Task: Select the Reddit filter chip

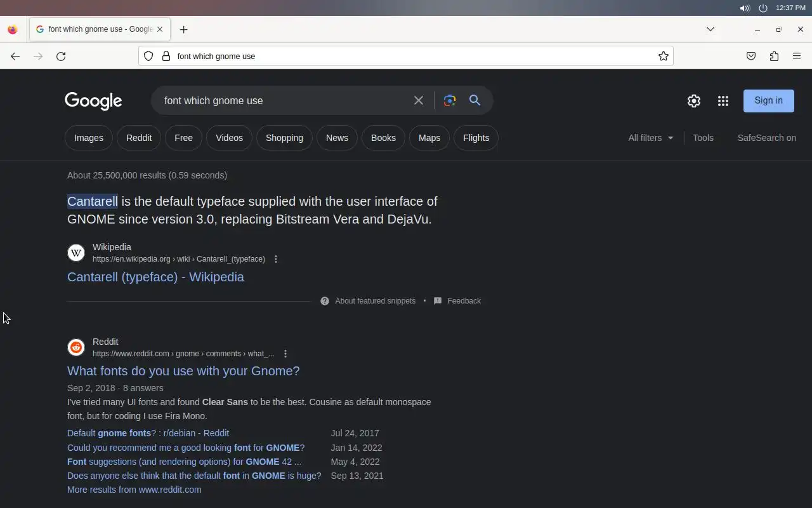Action: pos(139,138)
